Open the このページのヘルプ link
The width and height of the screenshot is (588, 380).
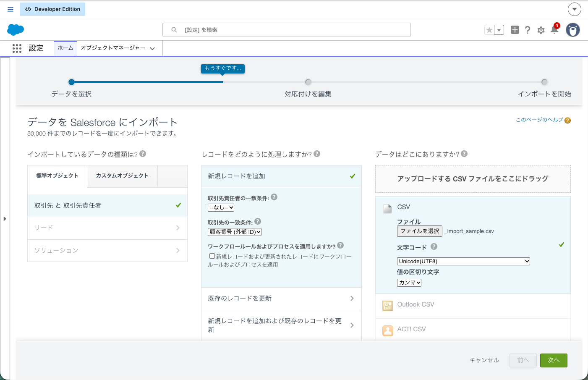click(539, 120)
